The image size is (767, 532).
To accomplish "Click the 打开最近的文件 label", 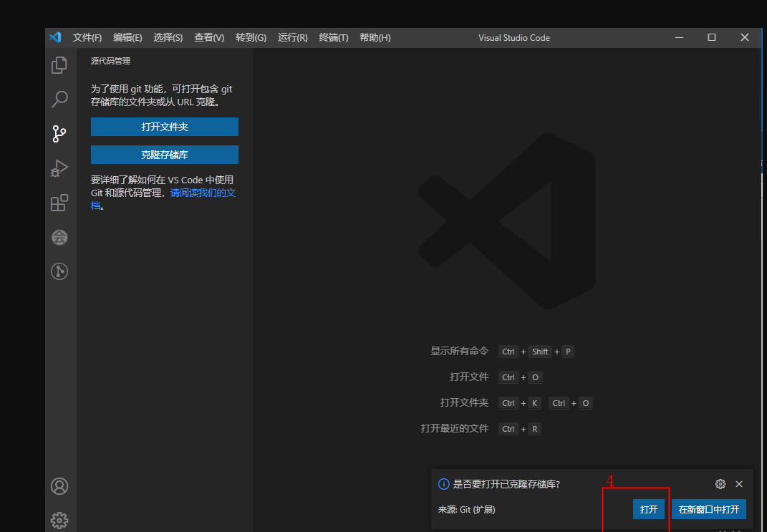I will point(455,428).
